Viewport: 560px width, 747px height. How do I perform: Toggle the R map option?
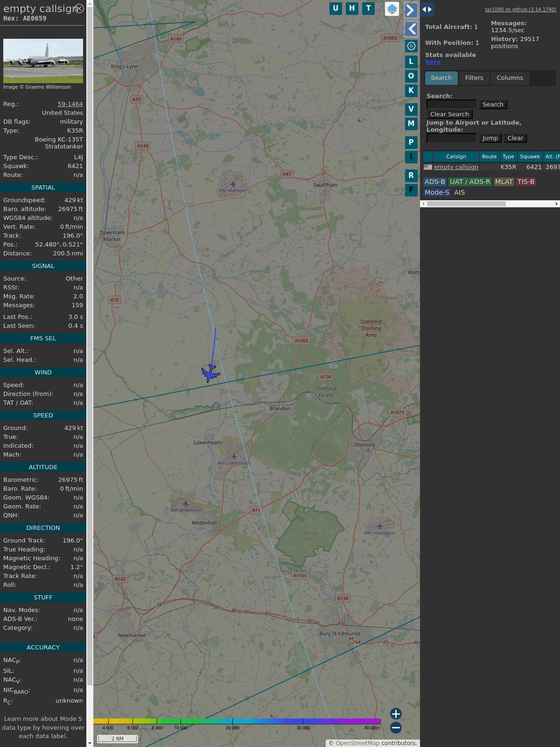(x=411, y=176)
